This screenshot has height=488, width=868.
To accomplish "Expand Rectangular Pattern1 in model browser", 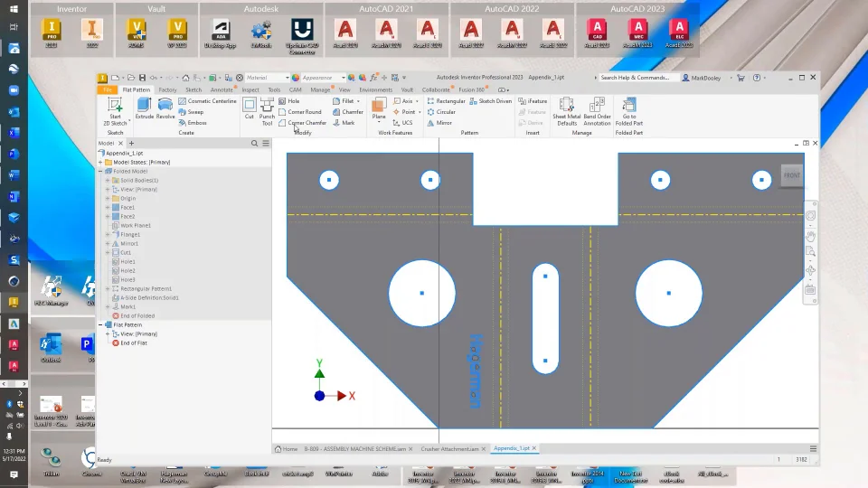I will 108,289.
